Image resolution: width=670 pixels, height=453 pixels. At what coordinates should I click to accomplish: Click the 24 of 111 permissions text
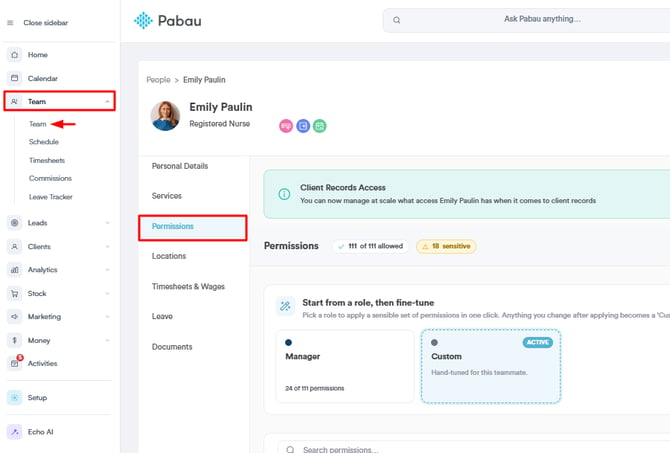[x=314, y=388]
